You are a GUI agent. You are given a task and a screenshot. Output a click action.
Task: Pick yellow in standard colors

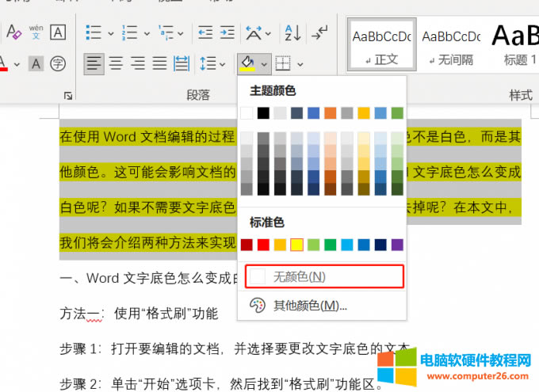tap(296, 245)
